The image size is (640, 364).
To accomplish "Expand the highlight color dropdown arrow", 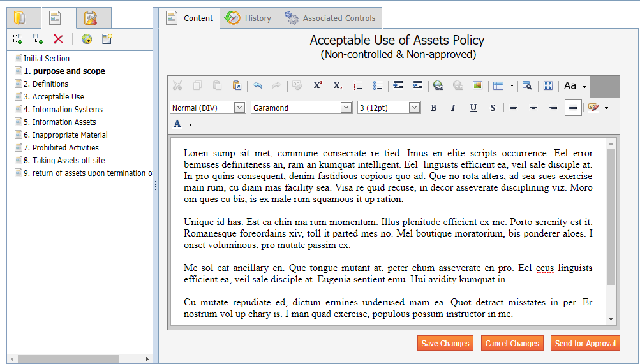I will pyautogui.click(x=607, y=108).
